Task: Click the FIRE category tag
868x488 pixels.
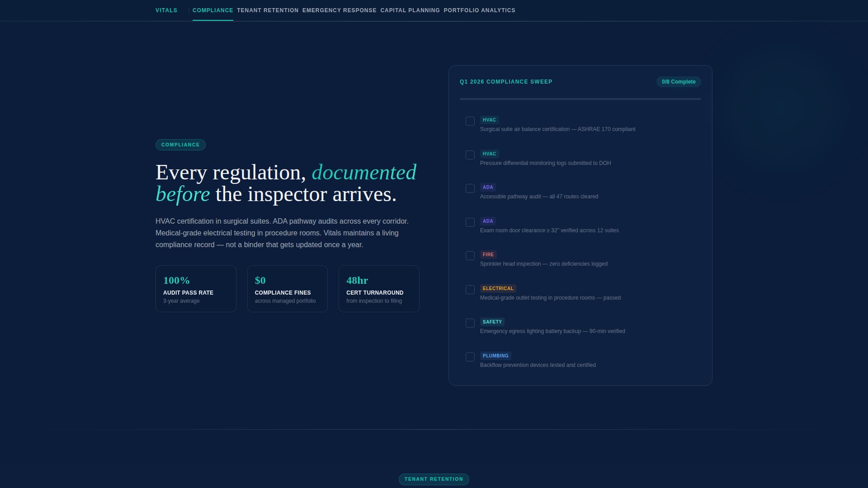Action: (488, 255)
